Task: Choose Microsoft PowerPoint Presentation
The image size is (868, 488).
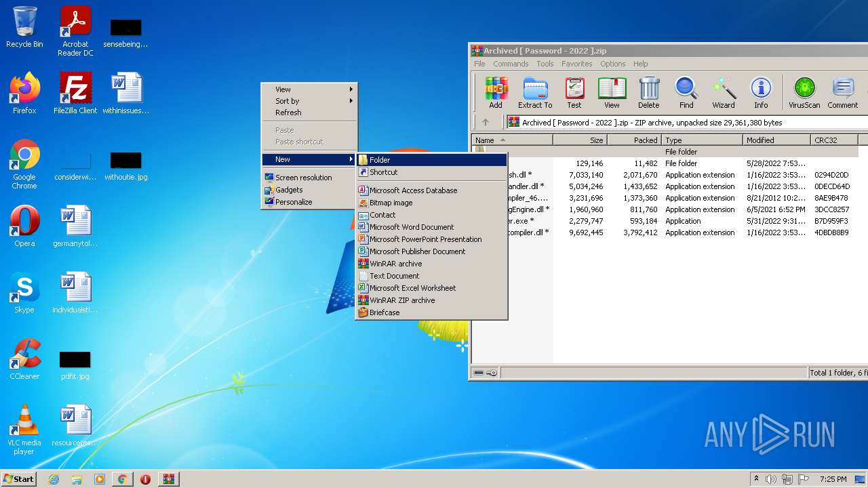Action: [432, 239]
